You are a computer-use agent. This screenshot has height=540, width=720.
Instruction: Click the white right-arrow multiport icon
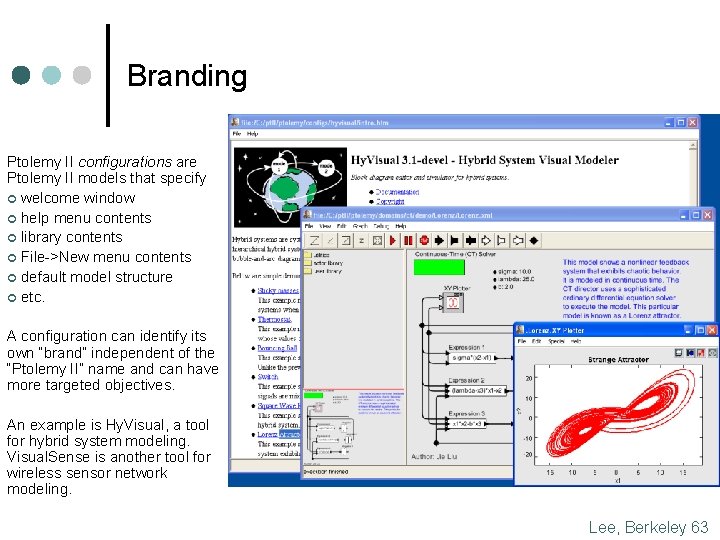click(x=486, y=241)
